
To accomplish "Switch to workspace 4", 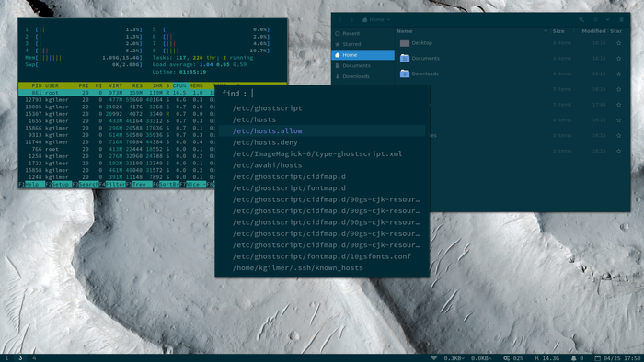I will tap(34, 358).
